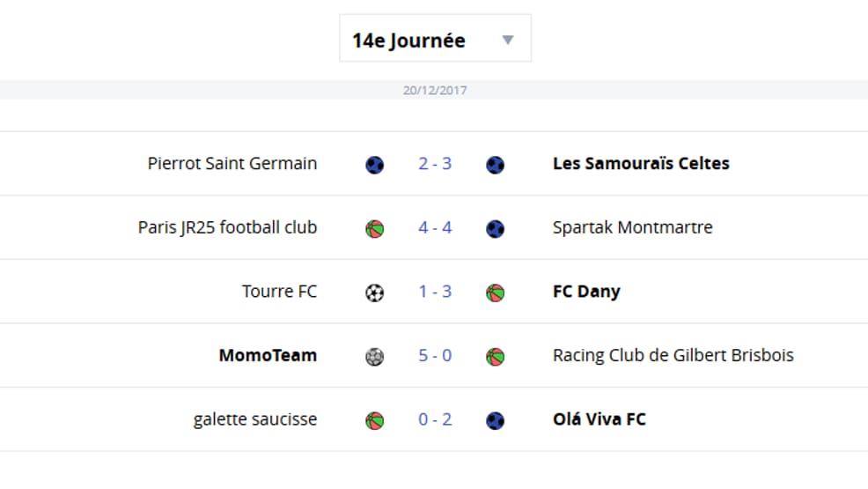Click galette saucisse's red-green ball icon
The image size is (868, 489).
pos(375,420)
